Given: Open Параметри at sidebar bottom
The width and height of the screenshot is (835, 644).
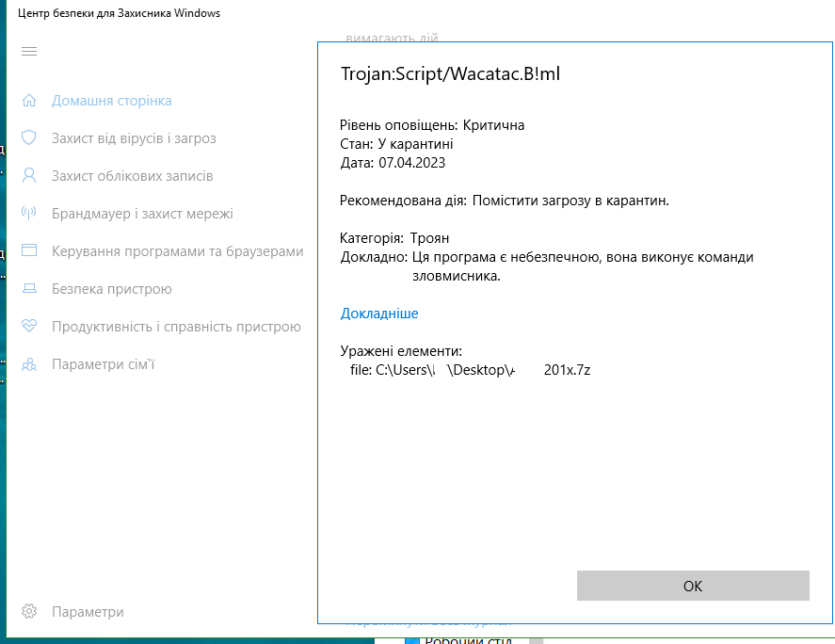Looking at the screenshot, I should 88,612.
